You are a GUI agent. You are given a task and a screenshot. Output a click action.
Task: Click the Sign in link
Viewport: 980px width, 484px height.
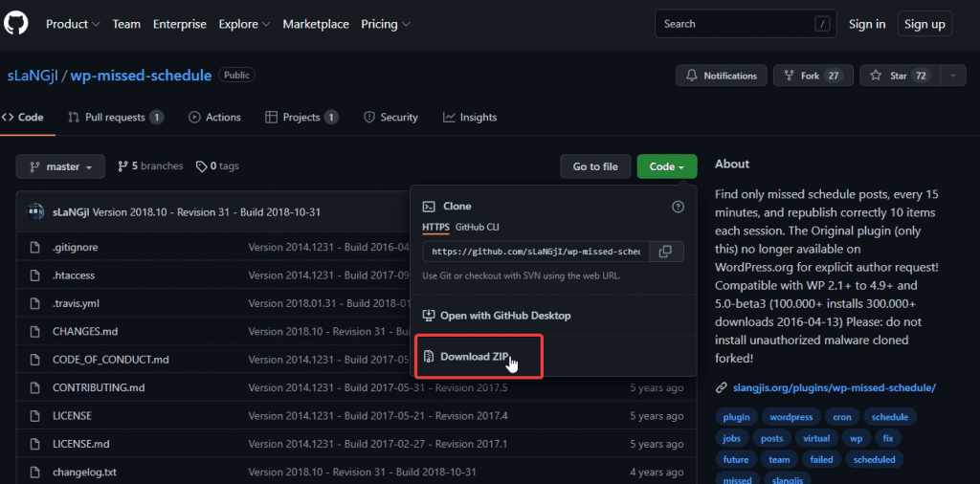click(x=867, y=24)
